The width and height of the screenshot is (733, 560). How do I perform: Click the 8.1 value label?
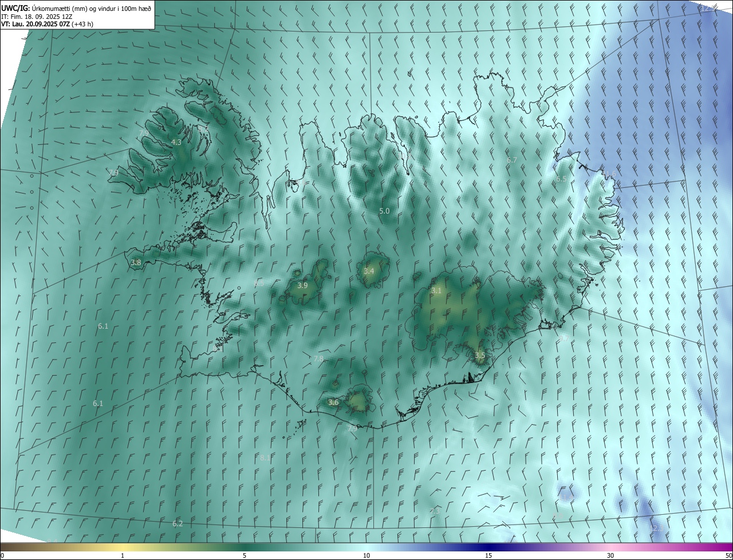click(265, 458)
